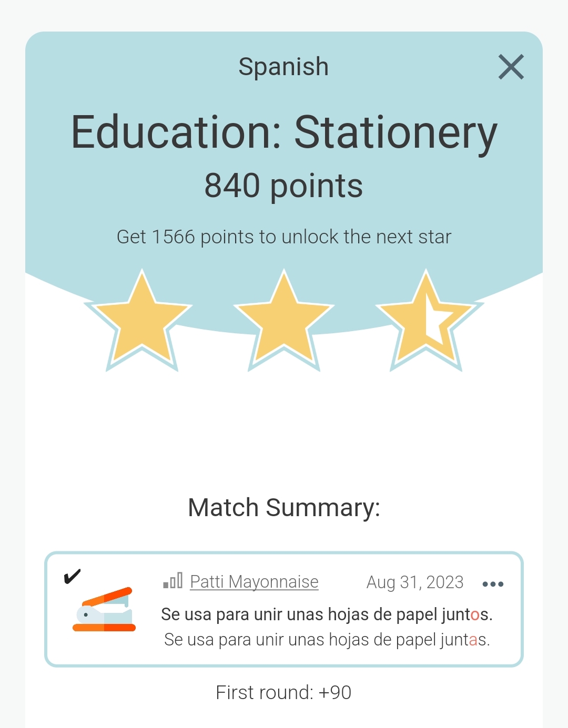Image resolution: width=568 pixels, height=728 pixels.
Task: Click the first gold star
Action: pos(142,321)
